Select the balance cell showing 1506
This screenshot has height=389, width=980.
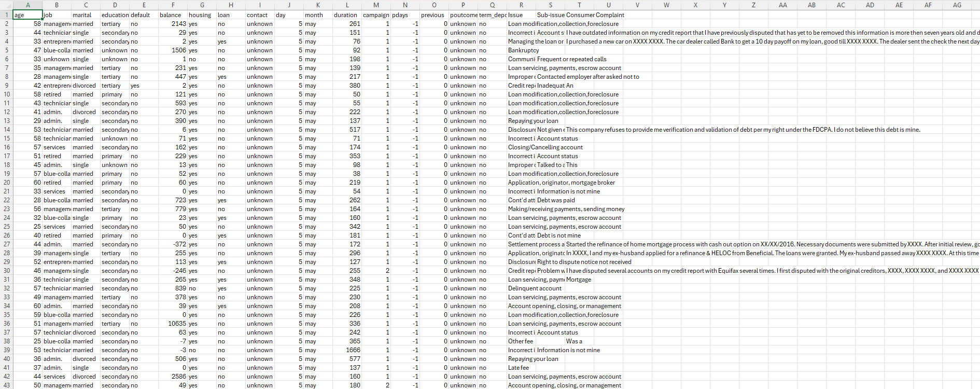pos(173,50)
